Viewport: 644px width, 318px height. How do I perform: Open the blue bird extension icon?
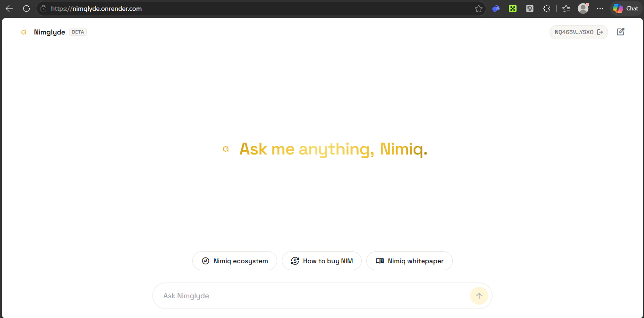(496, 9)
